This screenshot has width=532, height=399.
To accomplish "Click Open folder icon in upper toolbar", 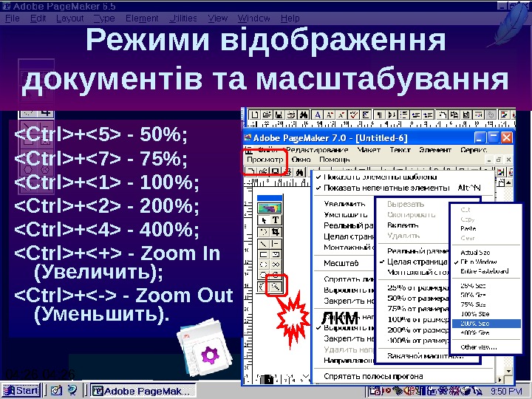I will coord(267,115).
